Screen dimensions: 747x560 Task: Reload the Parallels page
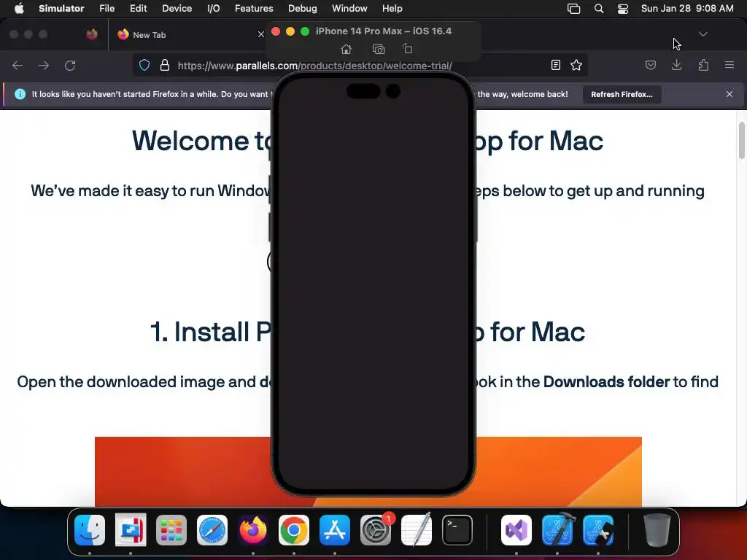70,65
